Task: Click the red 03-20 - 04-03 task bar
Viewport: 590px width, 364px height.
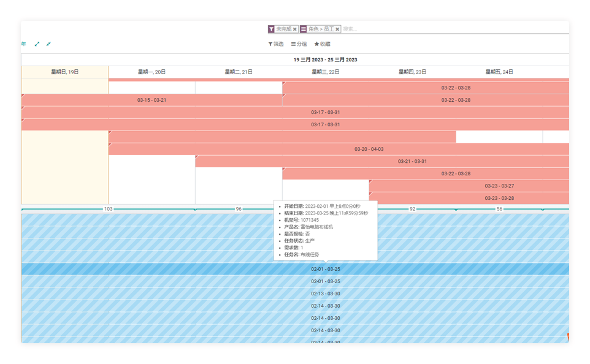Action: [369, 149]
